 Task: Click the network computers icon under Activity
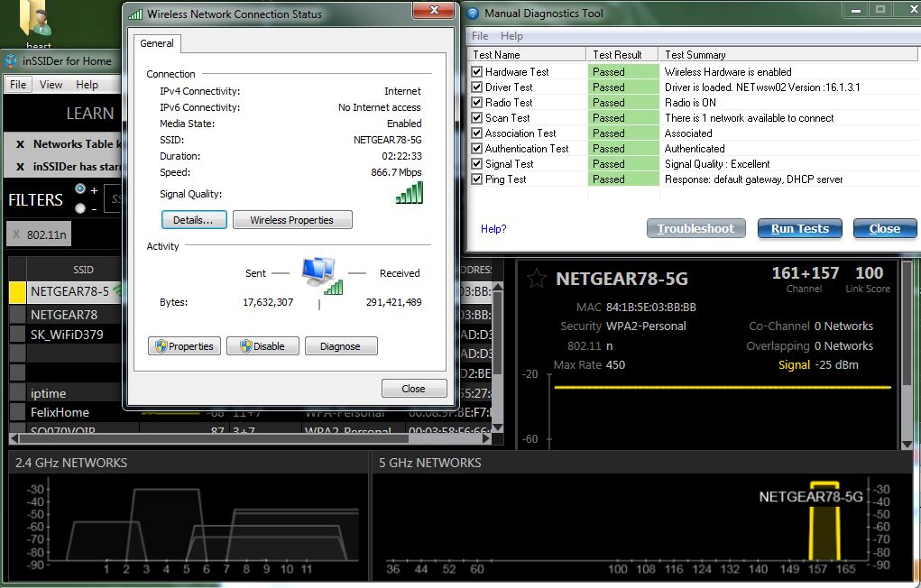322,276
